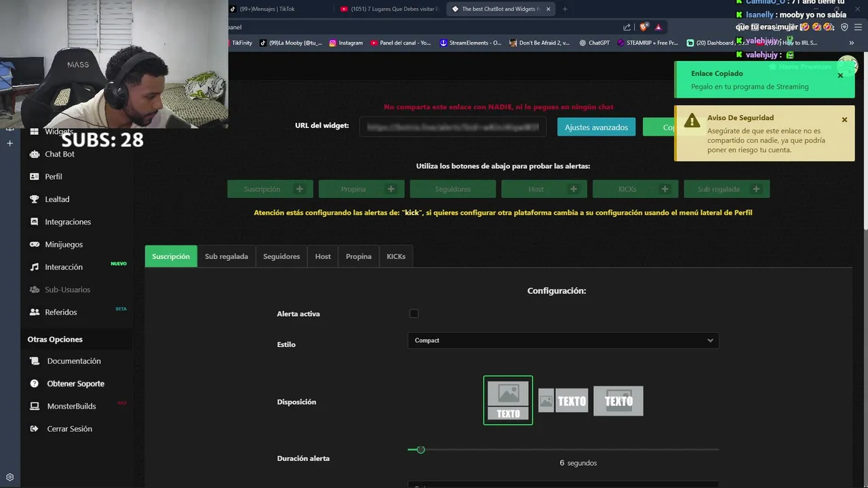Test the Host alert button
The width and height of the screenshot is (868, 488).
(x=544, y=189)
